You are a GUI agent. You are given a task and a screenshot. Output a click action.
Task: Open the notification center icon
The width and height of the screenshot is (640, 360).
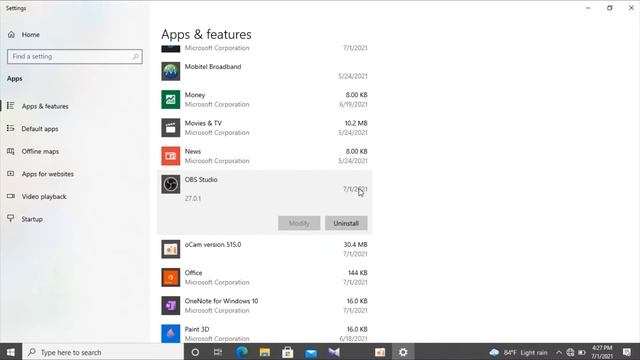pos(627,352)
